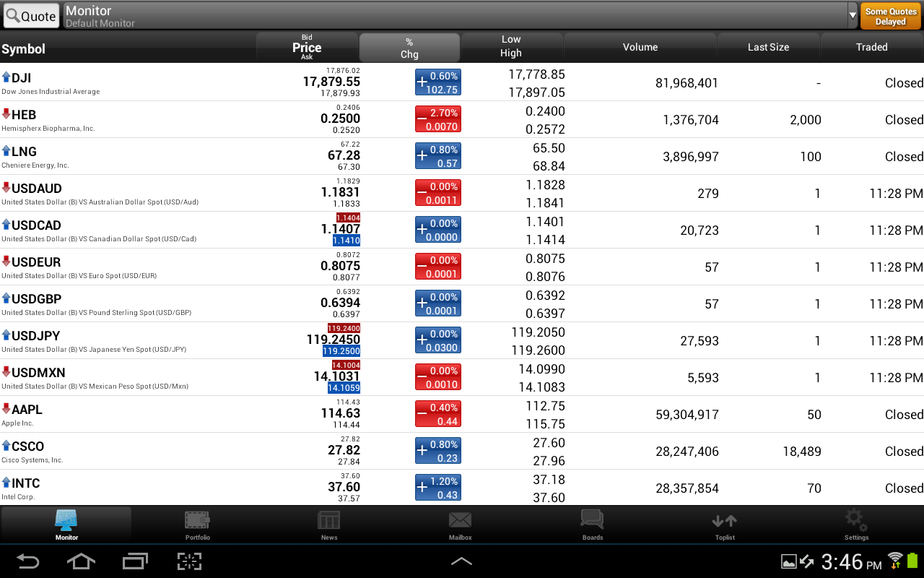Open the sync arrows notification icon

[x=806, y=561]
